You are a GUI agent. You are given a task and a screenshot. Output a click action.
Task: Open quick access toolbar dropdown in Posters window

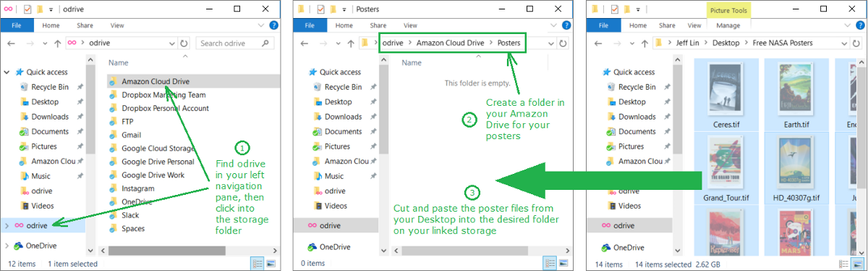(344, 9)
